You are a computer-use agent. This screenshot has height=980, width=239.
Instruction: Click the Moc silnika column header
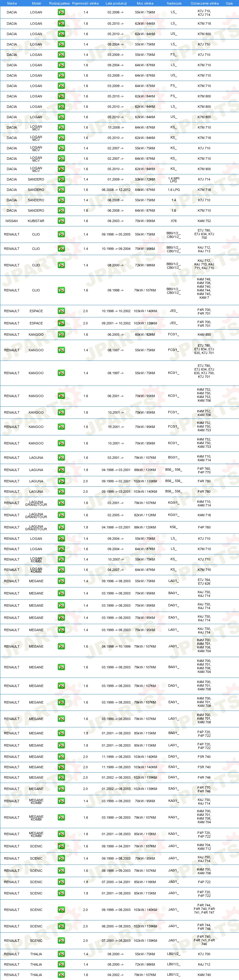click(x=145, y=3)
